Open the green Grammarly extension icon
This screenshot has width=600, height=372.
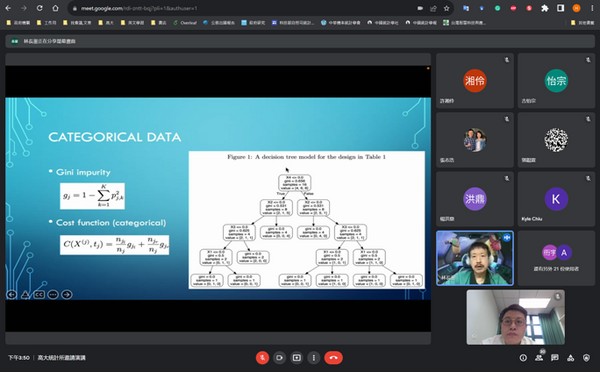coord(497,8)
